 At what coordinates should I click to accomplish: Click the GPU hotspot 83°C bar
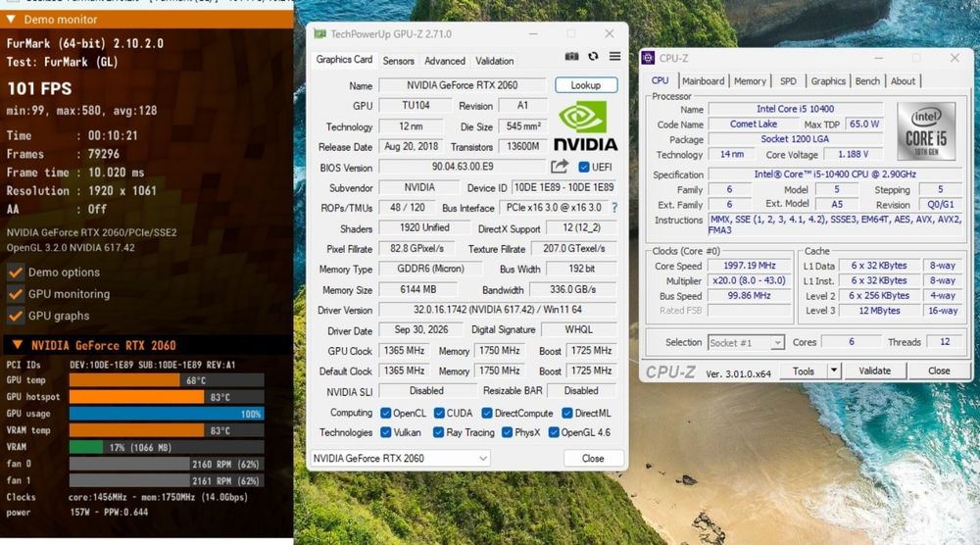(167, 397)
